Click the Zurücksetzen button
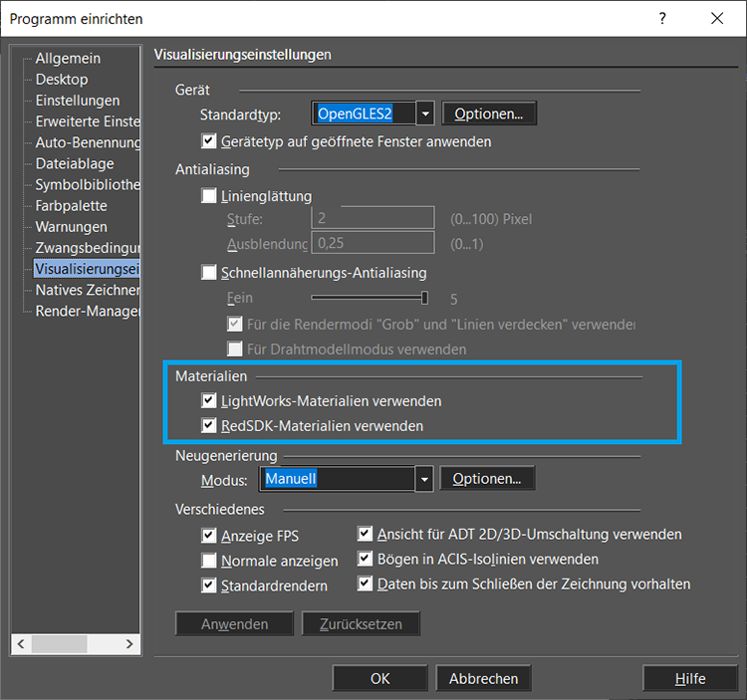The width and height of the screenshot is (747, 700). 361,623
